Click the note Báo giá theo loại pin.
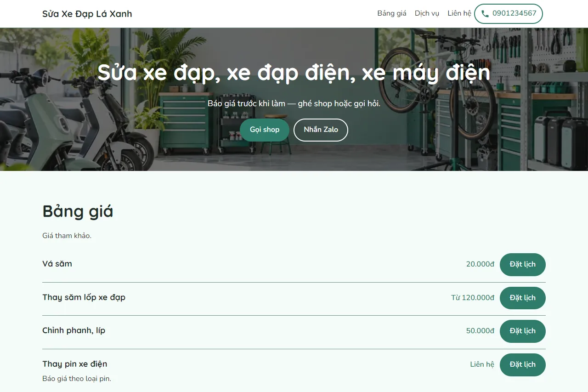The image size is (588, 392). (x=77, y=379)
